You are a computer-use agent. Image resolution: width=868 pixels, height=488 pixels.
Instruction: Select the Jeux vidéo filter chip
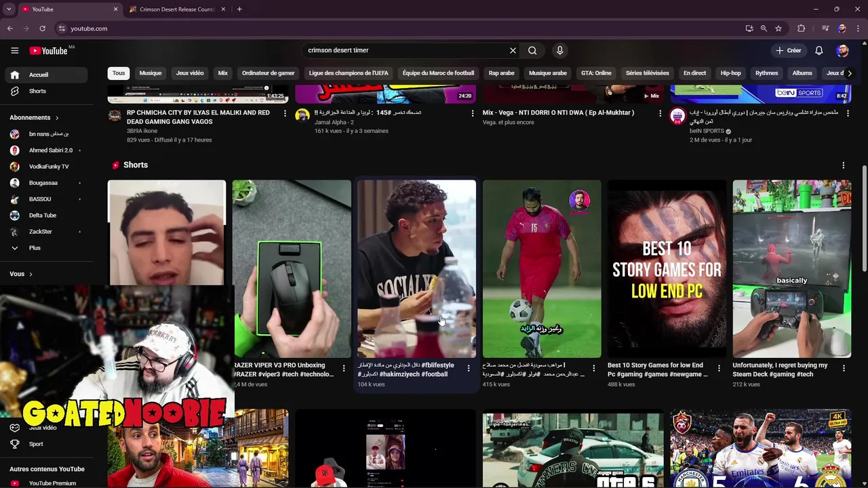pos(190,73)
